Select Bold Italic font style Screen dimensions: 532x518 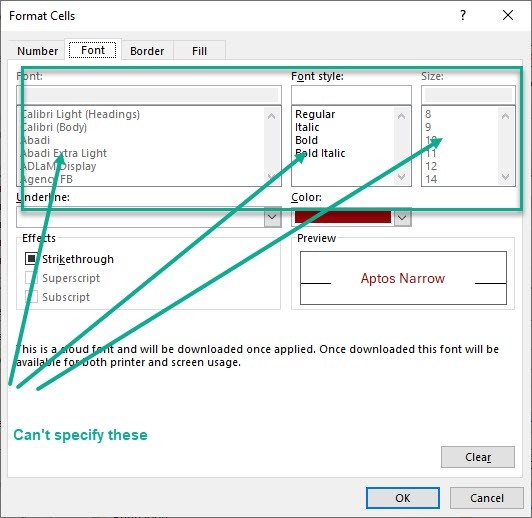[x=320, y=153]
